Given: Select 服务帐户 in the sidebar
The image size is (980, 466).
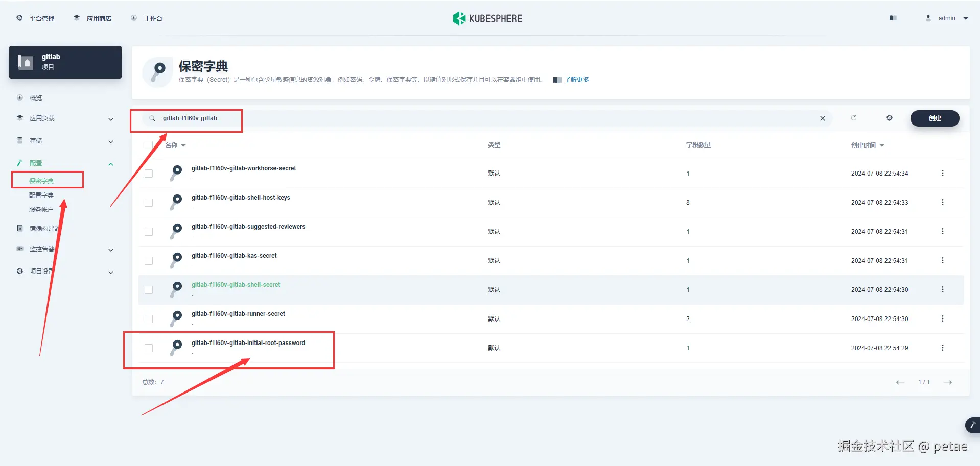Looking at the screenshot, I should coord(41,209).
